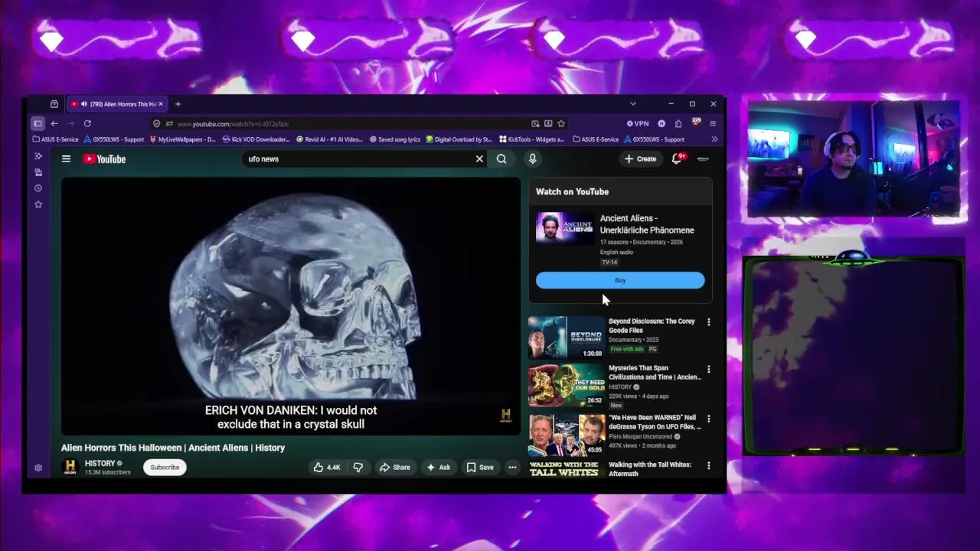Open the tab list workspaces icon

54,104
